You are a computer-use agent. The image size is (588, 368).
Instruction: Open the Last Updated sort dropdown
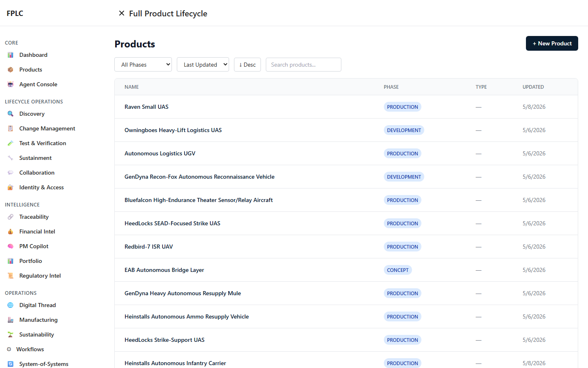pyautogui.click(x=203, y=65)
